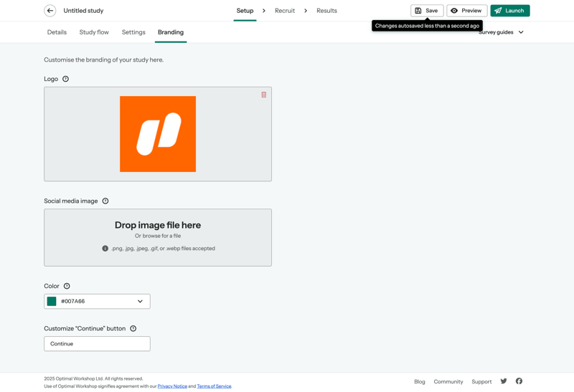Screen dimensions: 574x392
Task: Go to the Settings tab
Action: tap(133, 32)
